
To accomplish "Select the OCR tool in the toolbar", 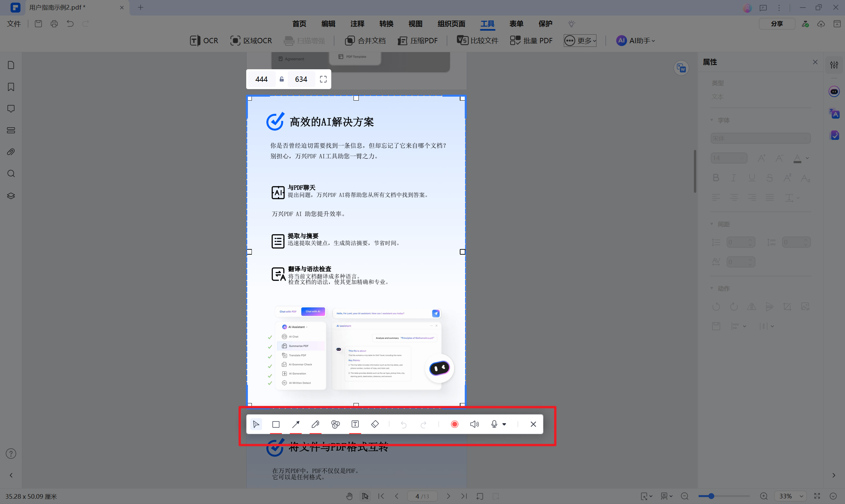I will [x=204, y=41].
